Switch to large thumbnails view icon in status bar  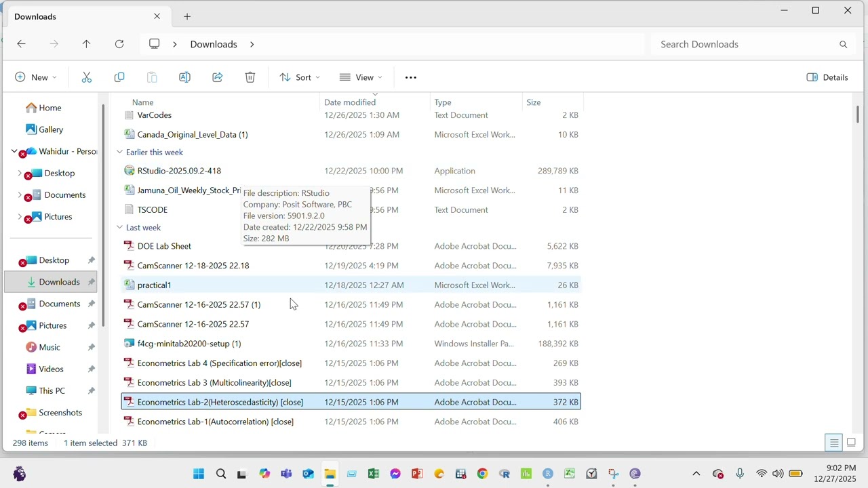tap(851, 443)
